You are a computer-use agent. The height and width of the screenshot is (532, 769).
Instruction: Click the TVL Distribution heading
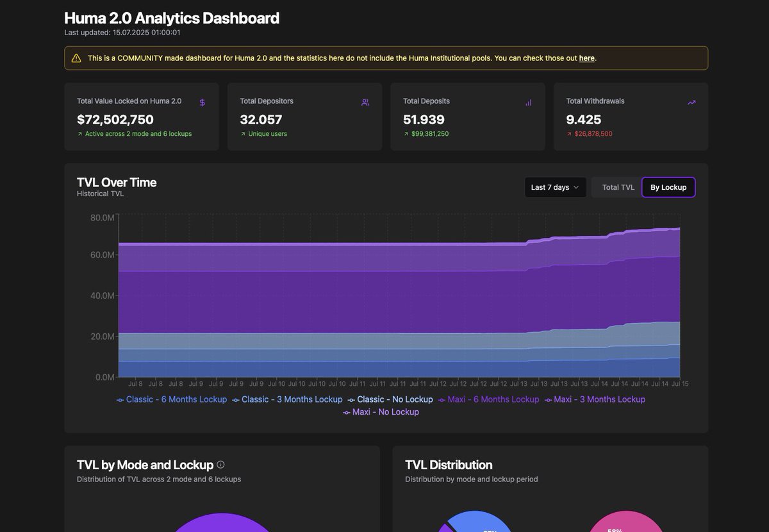[x=449, y=465]
